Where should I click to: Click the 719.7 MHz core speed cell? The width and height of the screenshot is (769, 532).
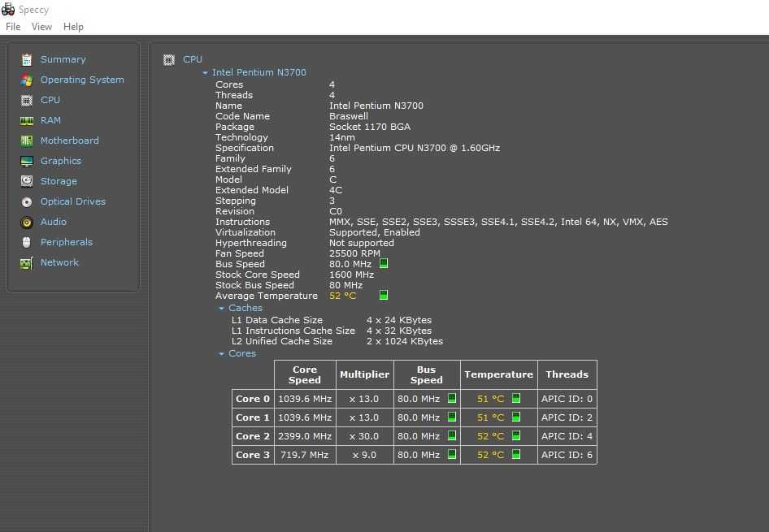pos(305,455)
